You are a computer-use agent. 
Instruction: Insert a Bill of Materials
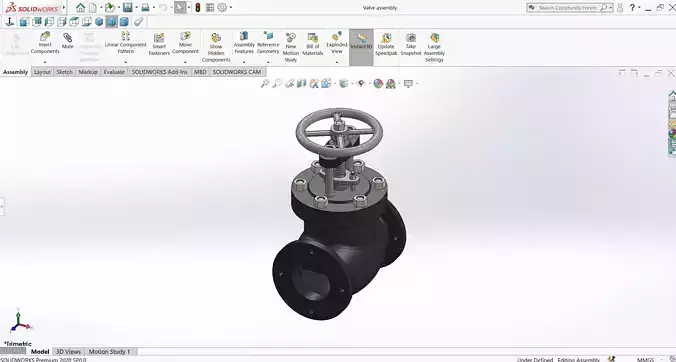313,44
